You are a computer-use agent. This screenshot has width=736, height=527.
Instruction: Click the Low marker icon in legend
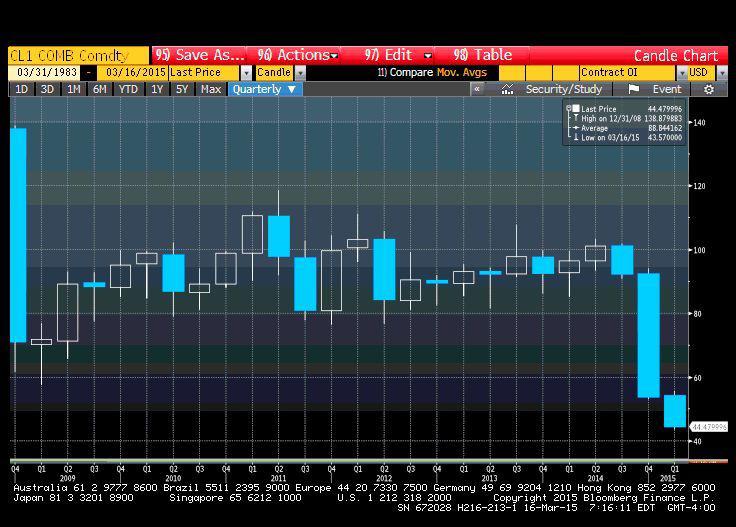(x=575, y=137)
